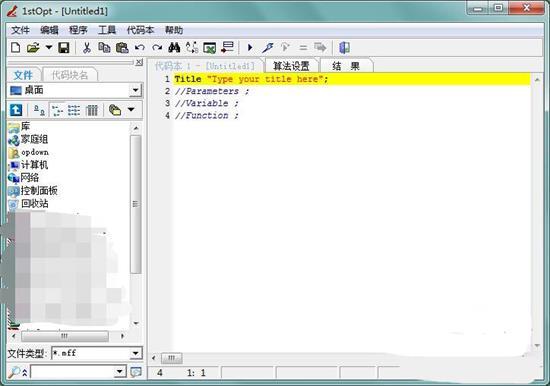Paste with the clipboard icon

pos(122,47)
